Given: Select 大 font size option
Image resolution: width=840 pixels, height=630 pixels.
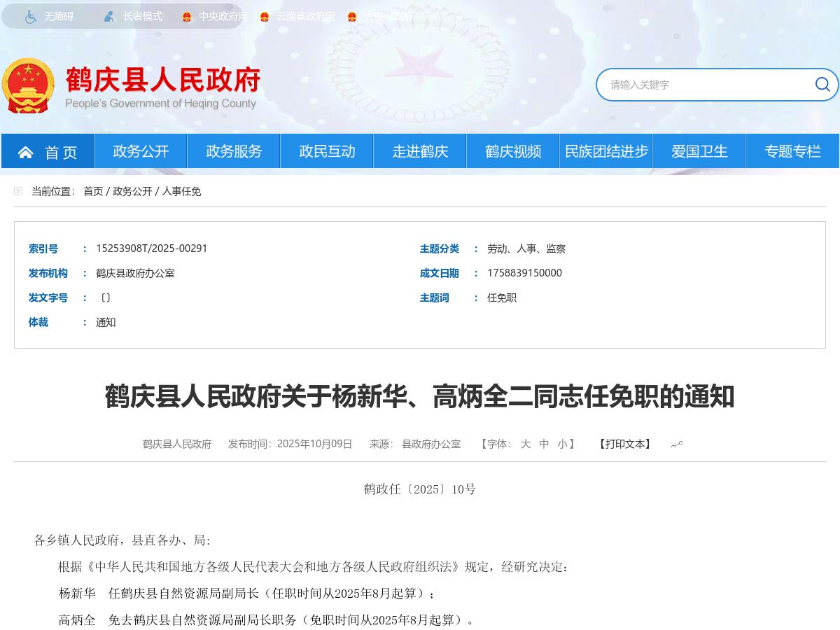Looking at the screenshot, I should [526, 444].
